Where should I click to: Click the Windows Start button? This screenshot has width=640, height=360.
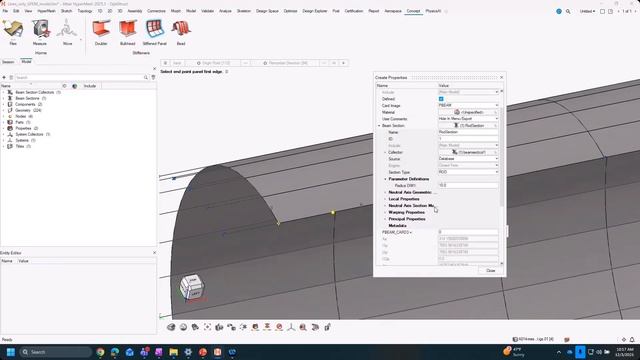point(11,352)
